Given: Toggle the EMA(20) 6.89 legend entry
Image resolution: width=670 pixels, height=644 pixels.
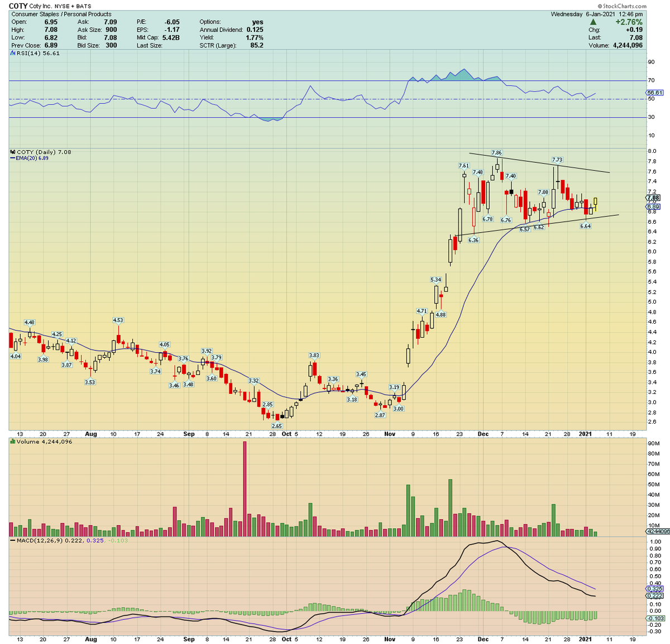Looking at the screenshot, I should pos(32,159).
